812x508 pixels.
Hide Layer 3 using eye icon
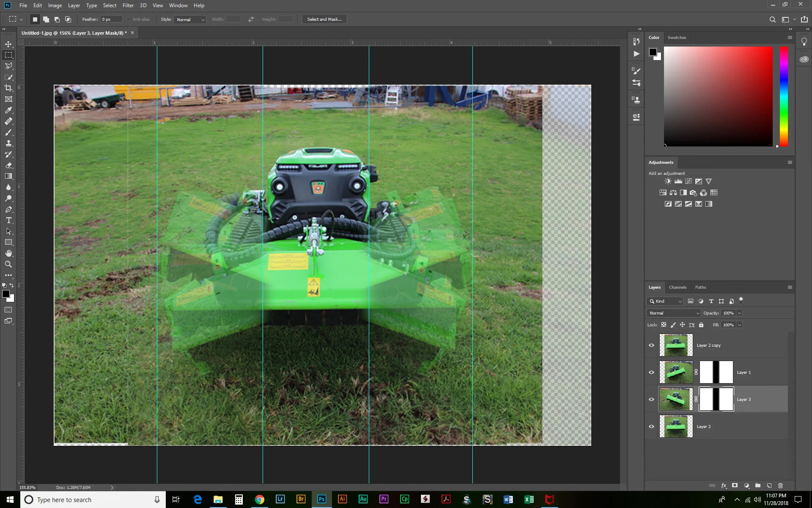(x=651, y=399)
